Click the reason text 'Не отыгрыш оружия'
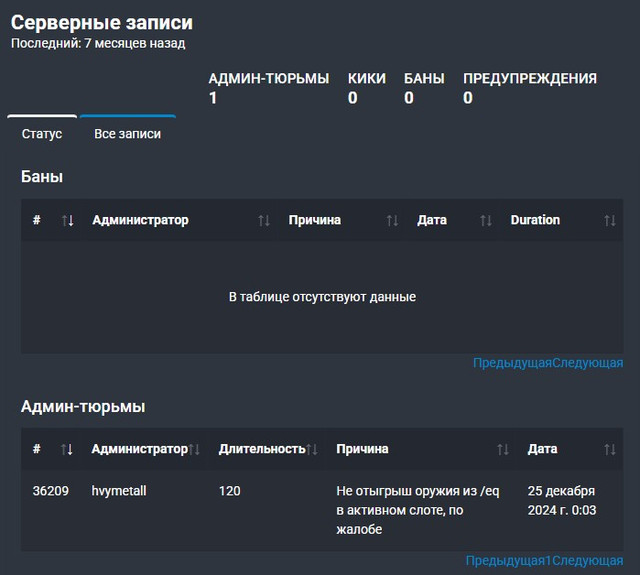The height and width of the screenshot is (575, 640). pos(398,491)
